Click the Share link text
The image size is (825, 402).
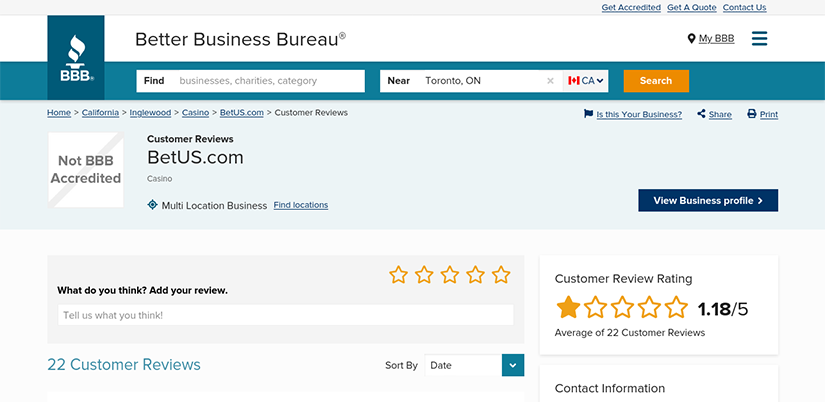(720, 114)
